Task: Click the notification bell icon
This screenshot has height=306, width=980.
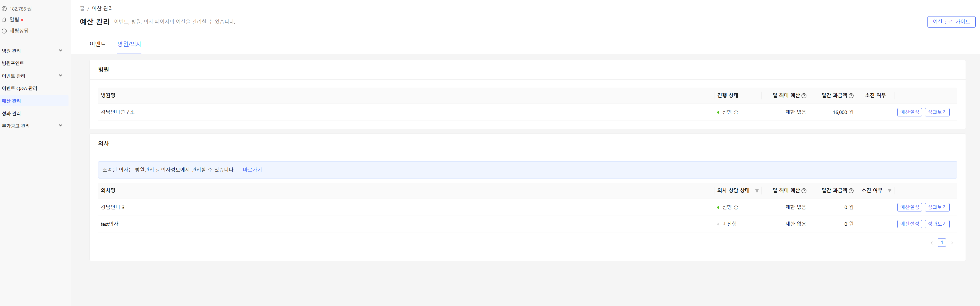Action: [4, 20]
